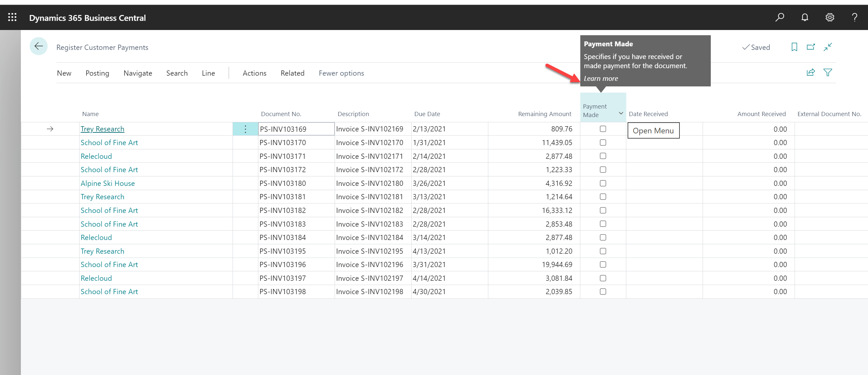Open the help question mark
This screenshot has width=868, height=375.
(855, 17)
